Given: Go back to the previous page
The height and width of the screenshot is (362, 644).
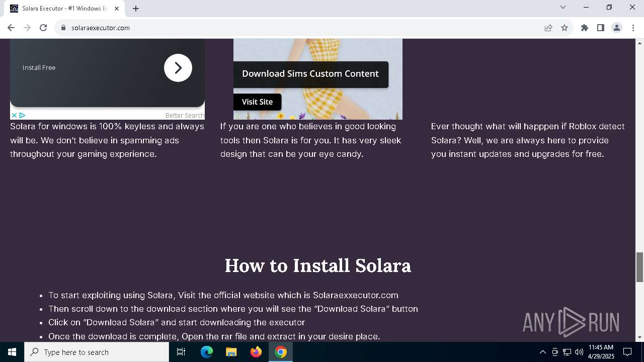Looking at the screenshot, I should [11, 28].
